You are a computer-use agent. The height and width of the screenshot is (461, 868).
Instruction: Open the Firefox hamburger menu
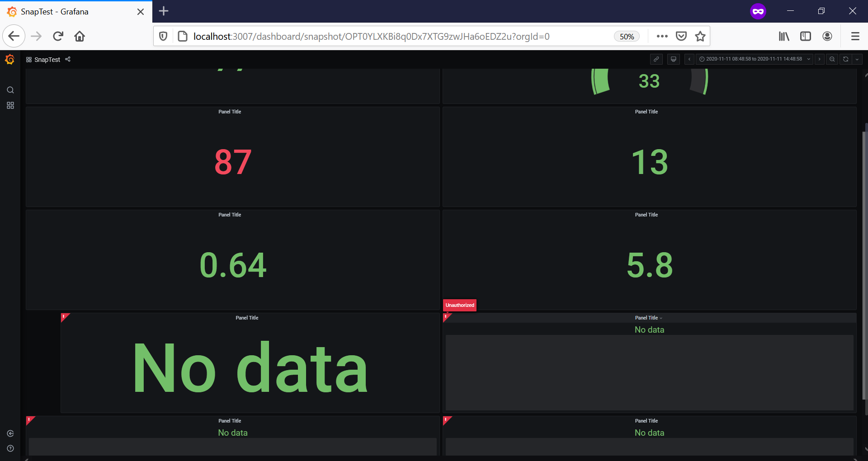pos(855,36)
